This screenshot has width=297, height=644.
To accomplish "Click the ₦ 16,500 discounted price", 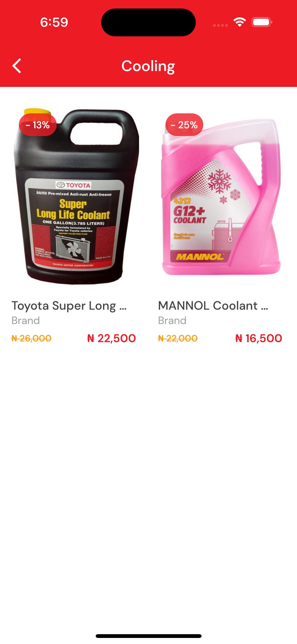I will pos(258,338).
